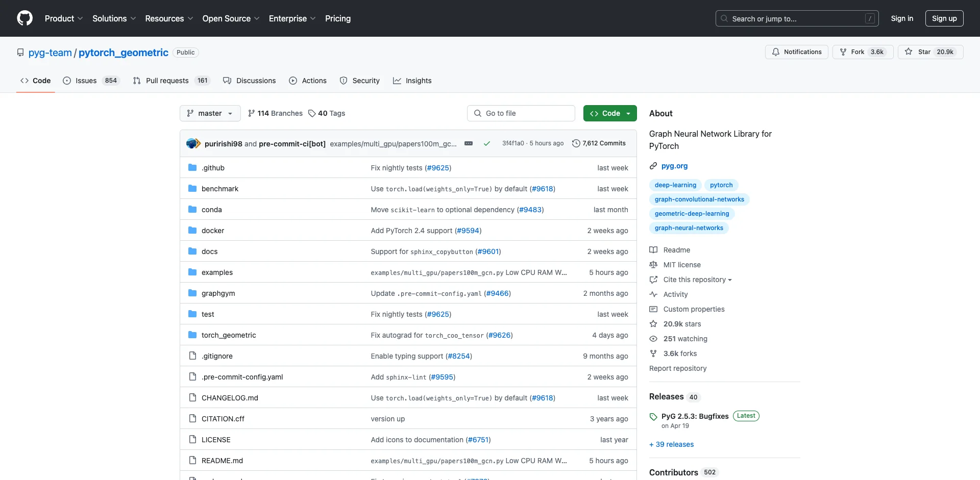Focus the Go to file input
The image size is (980, 480).
[x=521, y=113]
